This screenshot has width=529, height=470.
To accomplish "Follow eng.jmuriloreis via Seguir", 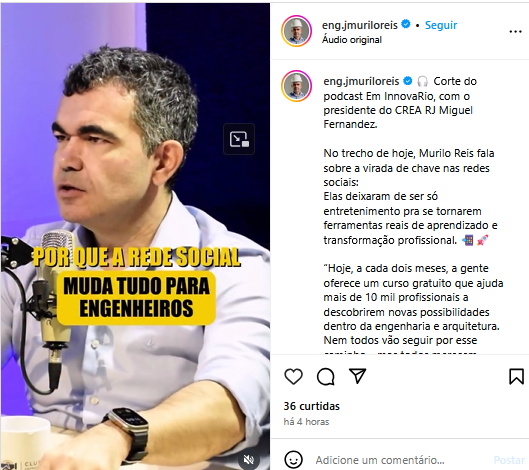I will pyautogui.click(x=441, y=25).
